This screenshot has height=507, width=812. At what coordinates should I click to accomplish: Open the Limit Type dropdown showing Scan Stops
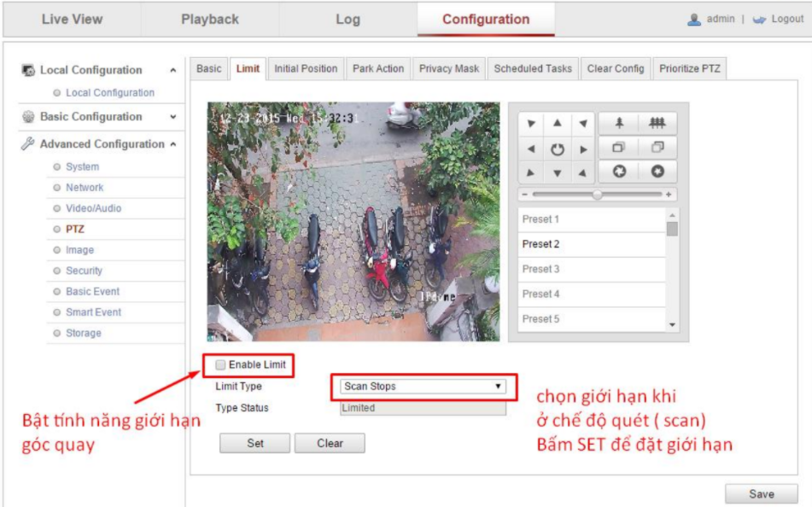point(422,386)
